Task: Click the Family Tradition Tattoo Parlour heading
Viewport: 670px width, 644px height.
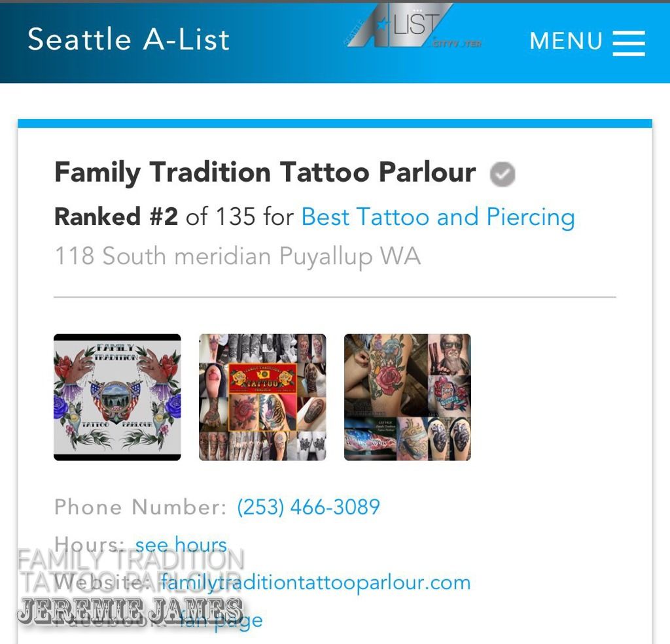Action: click(x=265, y=173)
